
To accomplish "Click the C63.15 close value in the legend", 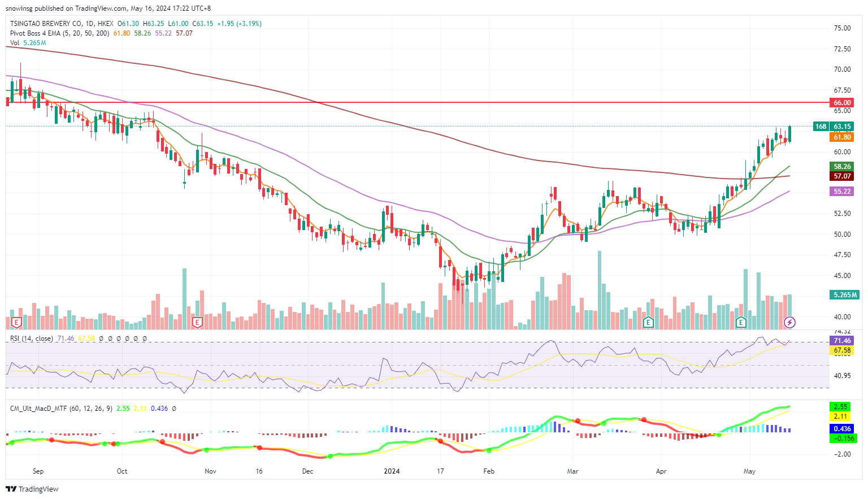I will (x=203, y=24).
